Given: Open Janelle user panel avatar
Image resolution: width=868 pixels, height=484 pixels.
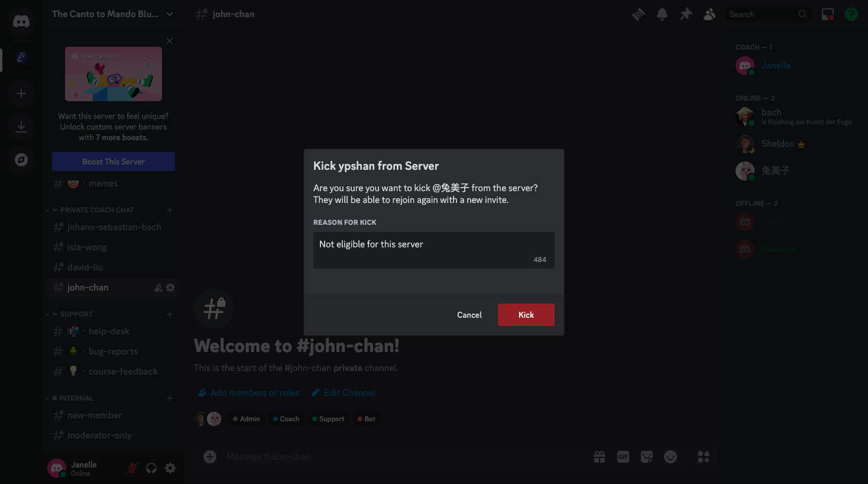Looking at the screenshot, I should pos(57,468).
